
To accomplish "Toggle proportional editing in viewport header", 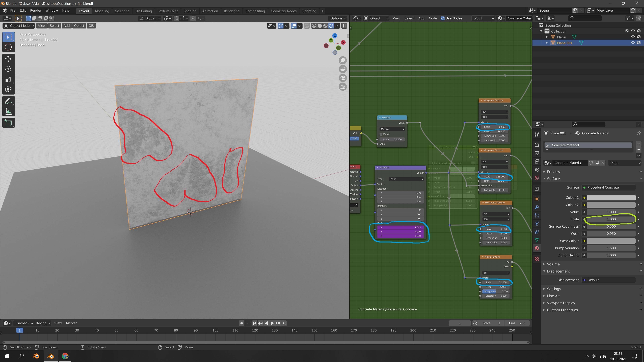I will coord(193,18).
